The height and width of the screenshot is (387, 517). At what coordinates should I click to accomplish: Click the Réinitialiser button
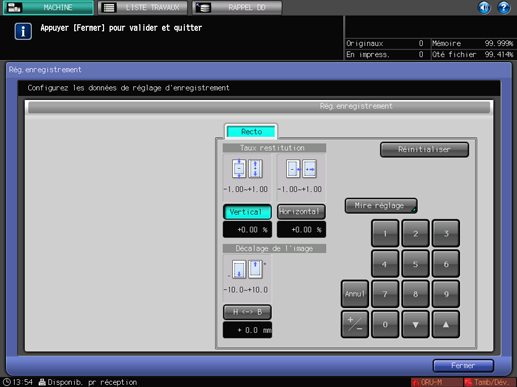tap(424, 150)
